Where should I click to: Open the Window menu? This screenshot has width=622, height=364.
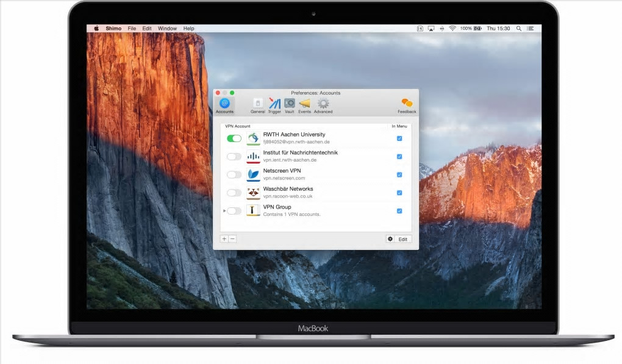coord(168,29)
